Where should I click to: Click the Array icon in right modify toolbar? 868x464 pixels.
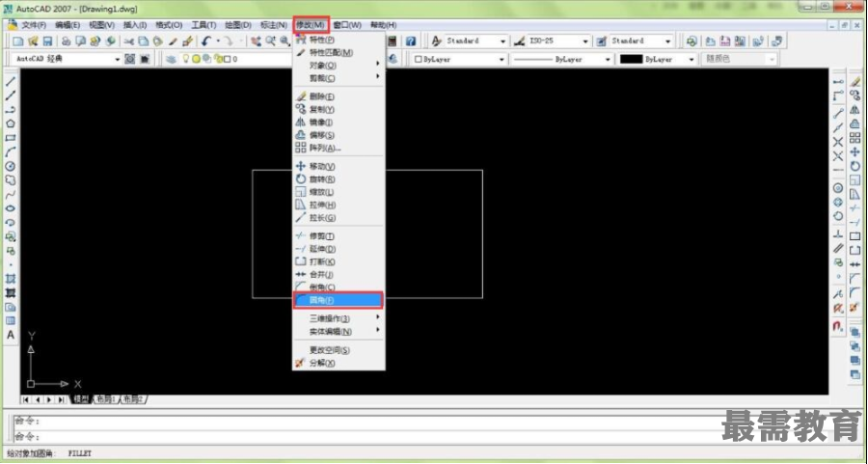pyautogui.click(x=854, y=138)
